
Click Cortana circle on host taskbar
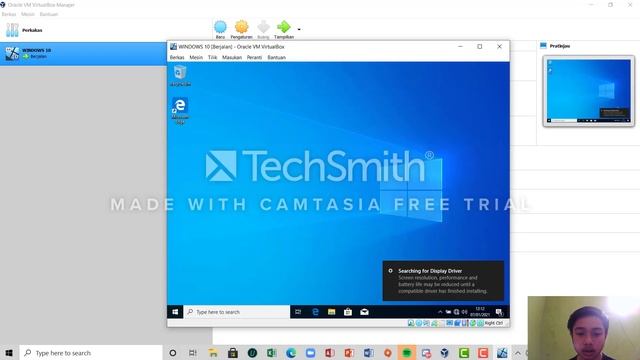[173, 353]
